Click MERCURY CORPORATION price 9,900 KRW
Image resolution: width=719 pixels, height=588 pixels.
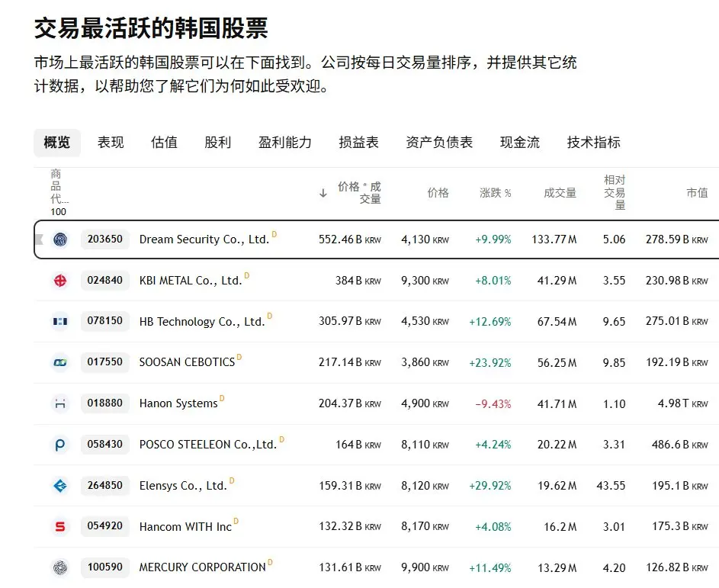pos(425,568)
